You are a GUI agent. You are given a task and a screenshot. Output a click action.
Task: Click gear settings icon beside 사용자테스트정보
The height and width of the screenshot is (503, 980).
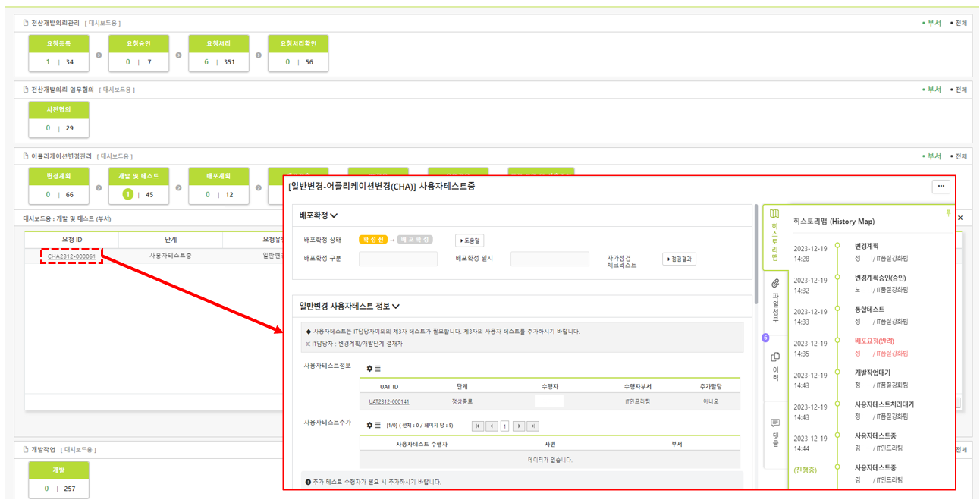(x=369, y=369)
